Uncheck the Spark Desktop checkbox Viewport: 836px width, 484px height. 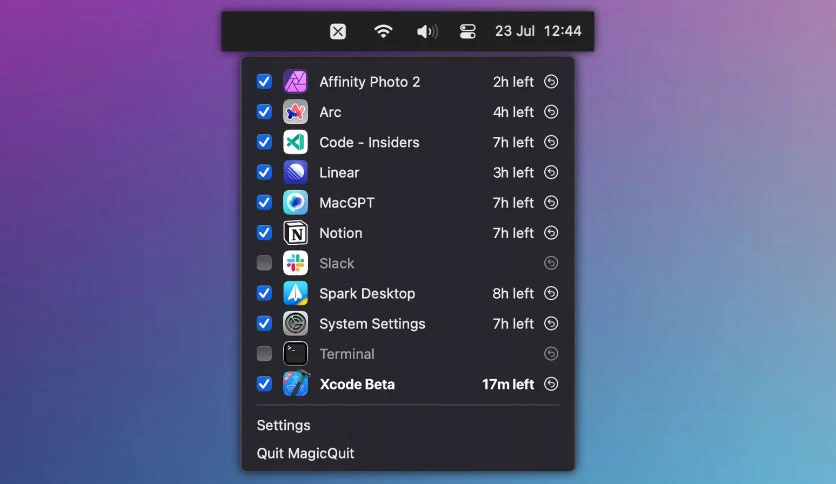(x=264, y=293)
